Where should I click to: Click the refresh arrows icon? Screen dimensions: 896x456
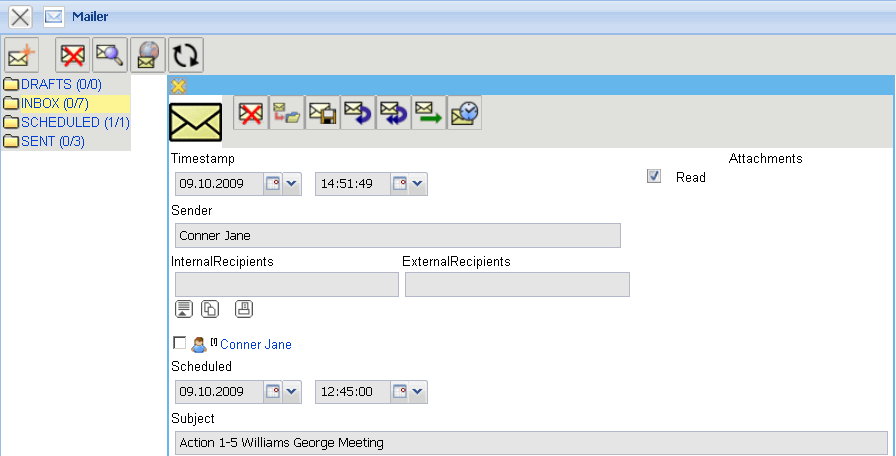coord(185,54)
